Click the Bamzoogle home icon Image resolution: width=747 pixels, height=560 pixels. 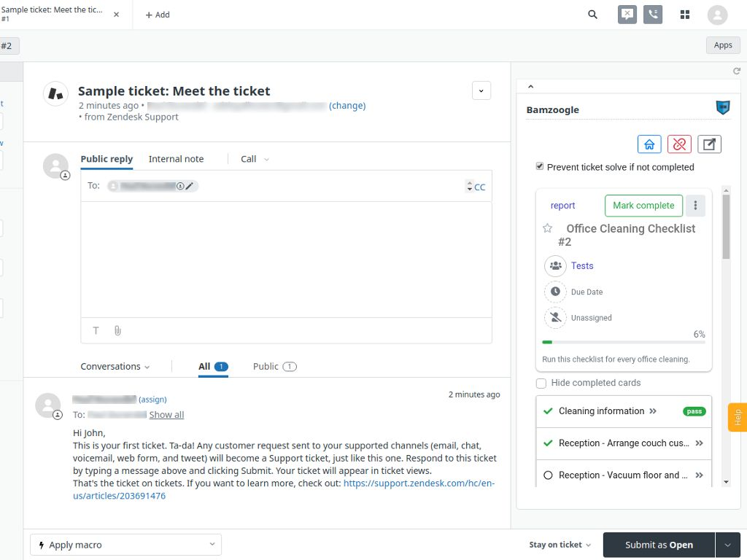649,144
